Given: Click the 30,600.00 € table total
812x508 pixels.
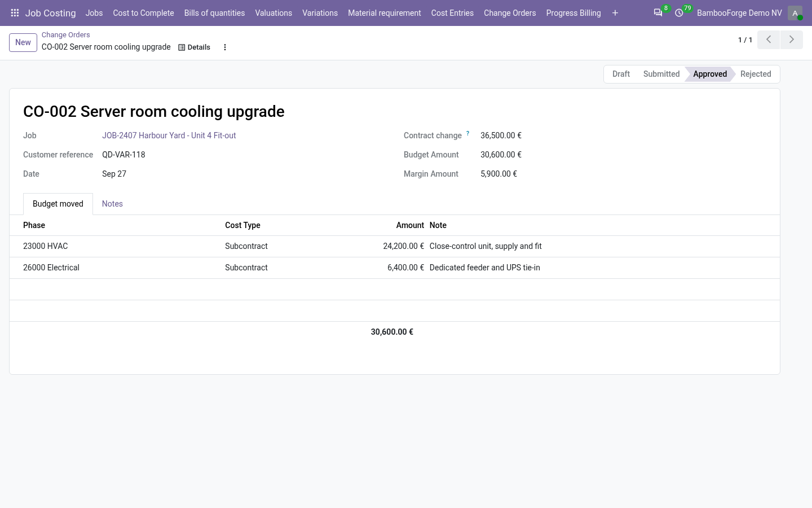Looking at the screenshot, I should [x=392, y=332].
